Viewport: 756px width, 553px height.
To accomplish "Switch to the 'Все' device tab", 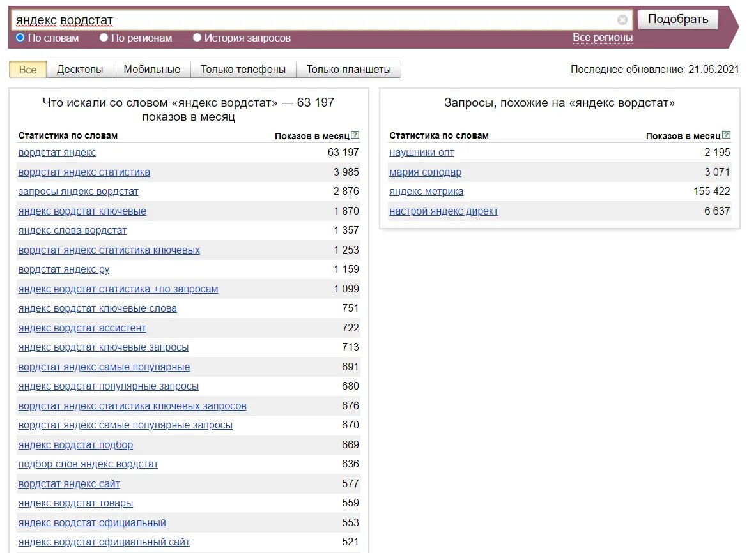I will tap(27, 70).
